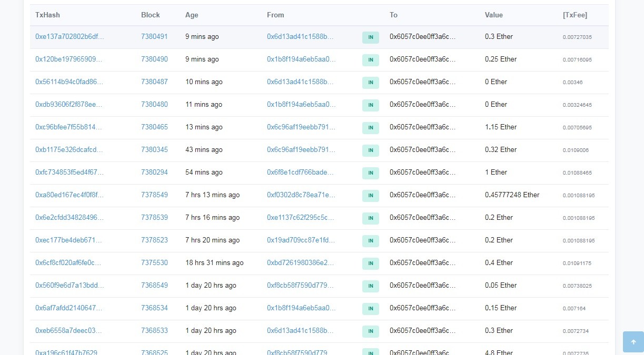Viewport: 644px width, 355px height.
Task: Open sender address in 0.25 Ether row
Action: (x=301, y=59)
